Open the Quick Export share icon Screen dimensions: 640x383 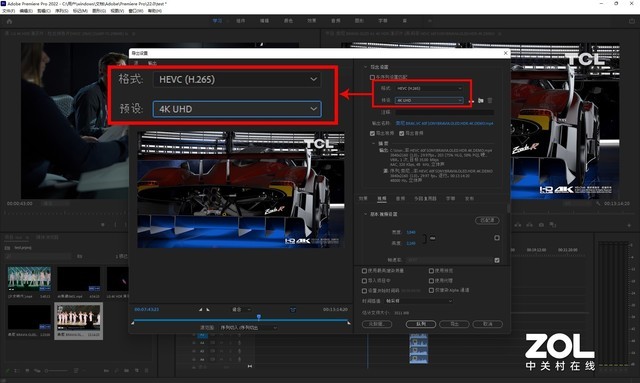click(632, 21)
